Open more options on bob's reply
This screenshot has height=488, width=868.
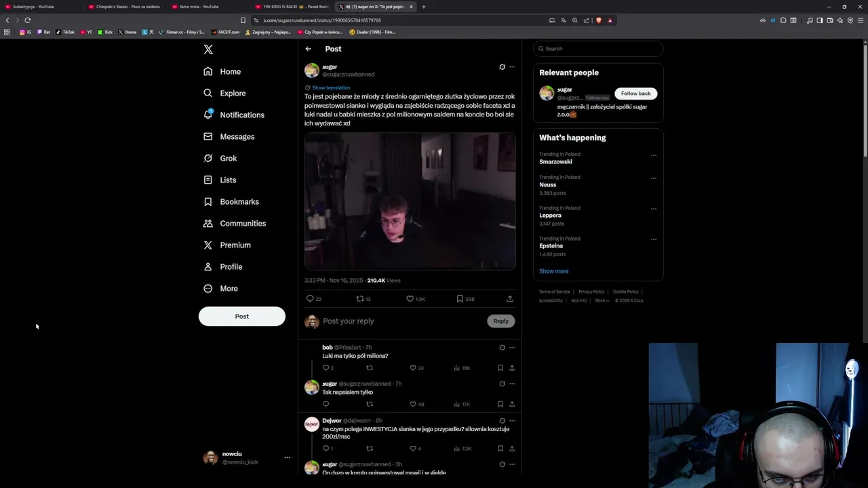pos(512,348)
